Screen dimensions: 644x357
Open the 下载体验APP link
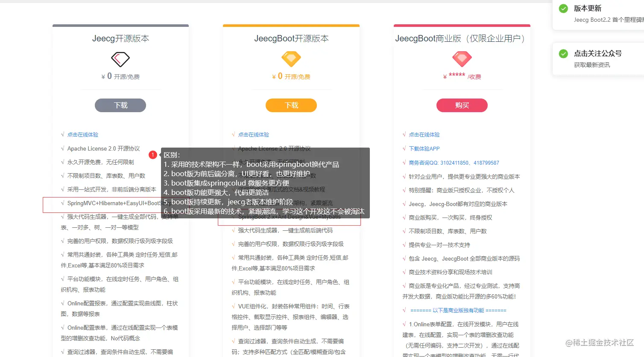[424, 149]
